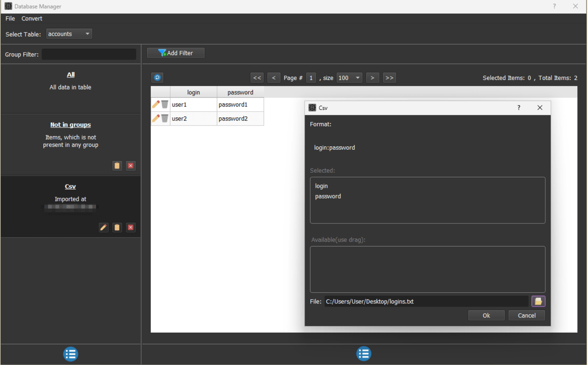The width and height of the screenshot is (588, 365).
Task: Open the Select Table dropdown showing accounts
Action: coord(69,34)
